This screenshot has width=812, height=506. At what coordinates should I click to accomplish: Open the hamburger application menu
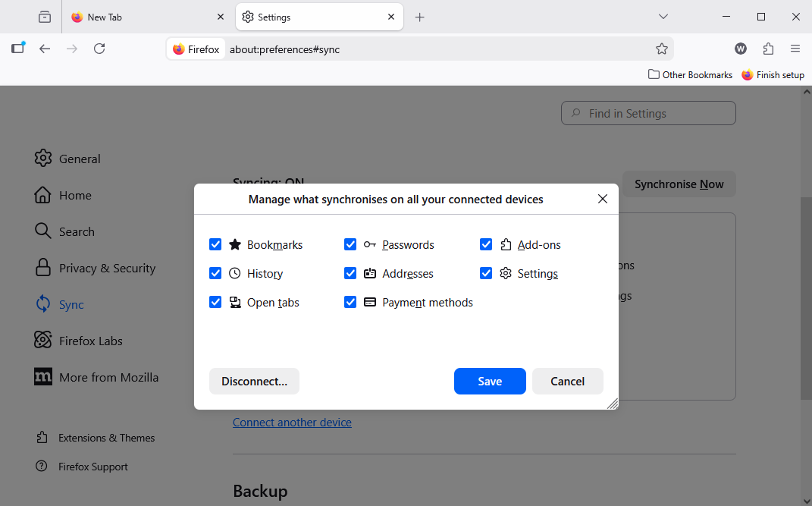(x=795, y=49)
